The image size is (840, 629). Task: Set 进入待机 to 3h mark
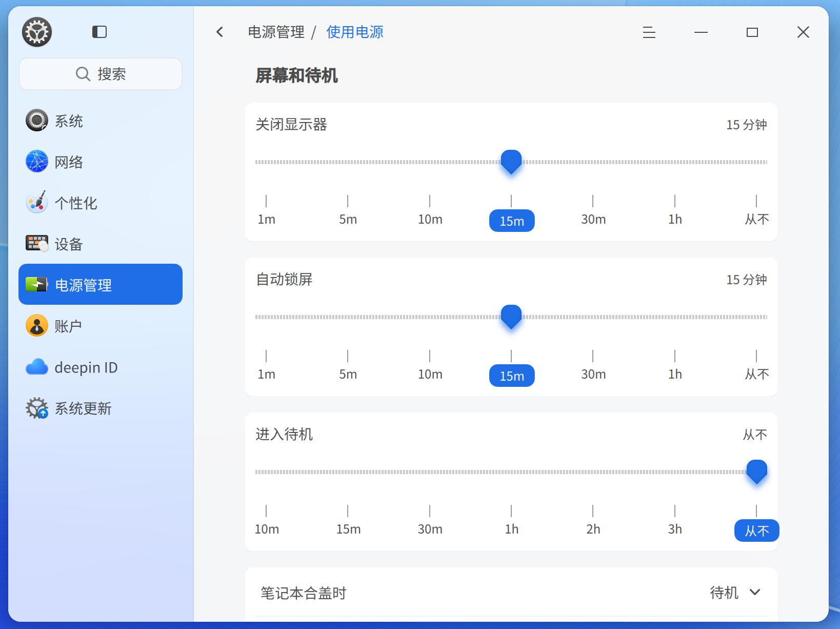pos(675,529)
